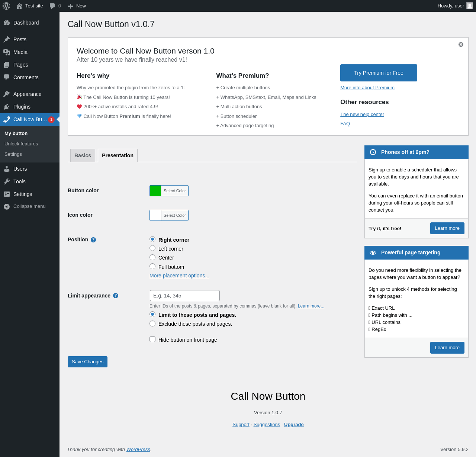Choose Exclude these posts and pages

coord(152,324)
